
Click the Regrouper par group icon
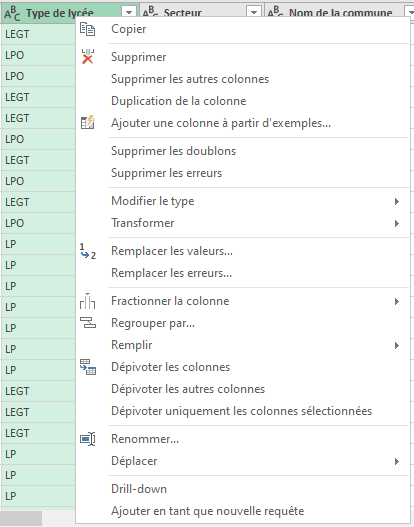(88, 323)
